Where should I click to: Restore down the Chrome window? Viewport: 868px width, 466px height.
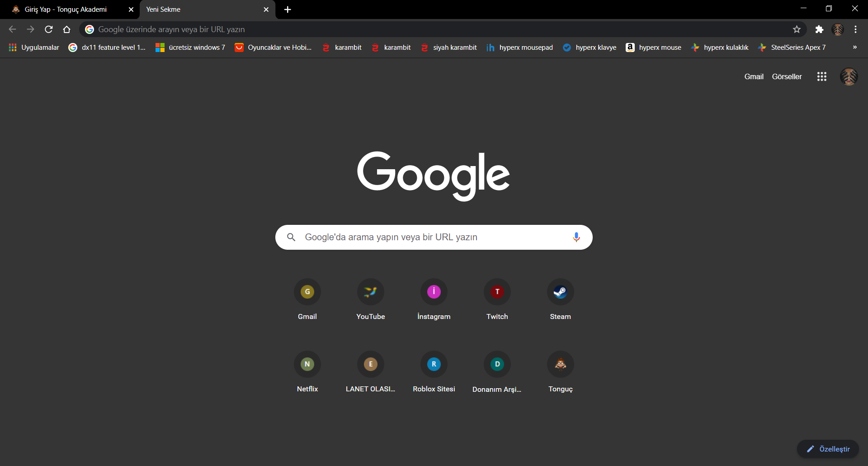[x=829, y=9]
